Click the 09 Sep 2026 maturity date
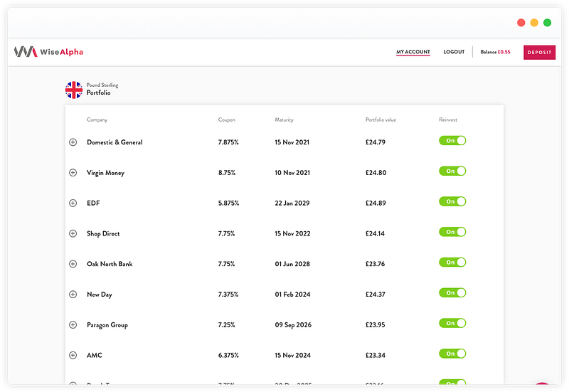 [x=293, y=325]
